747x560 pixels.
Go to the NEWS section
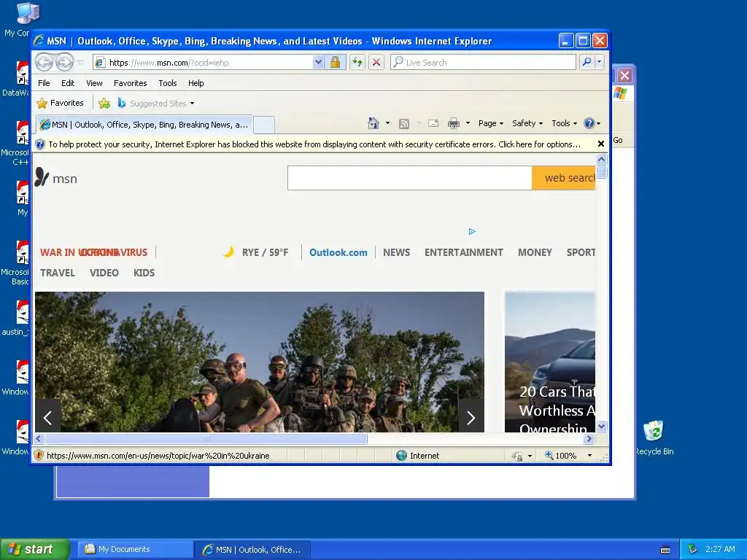point(396,252)
